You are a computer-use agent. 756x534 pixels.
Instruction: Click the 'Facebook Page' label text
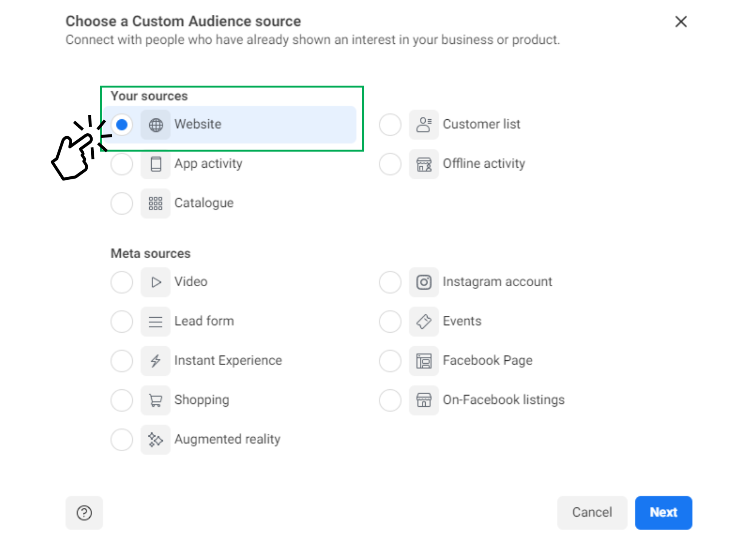(488, 360)
